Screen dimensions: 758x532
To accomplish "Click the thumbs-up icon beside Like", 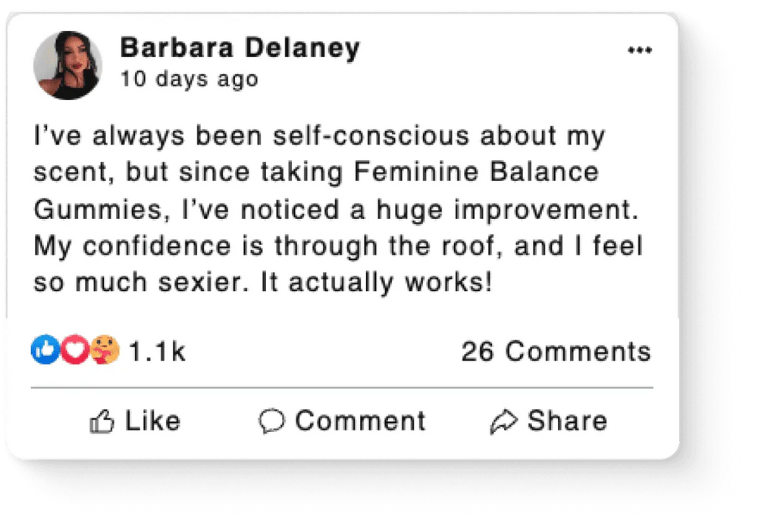I will tap(102, 422).
